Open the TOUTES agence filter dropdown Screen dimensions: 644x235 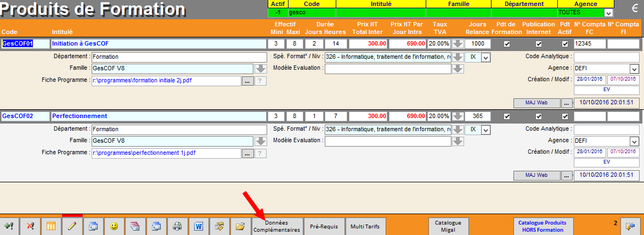(x=608, y=13)
